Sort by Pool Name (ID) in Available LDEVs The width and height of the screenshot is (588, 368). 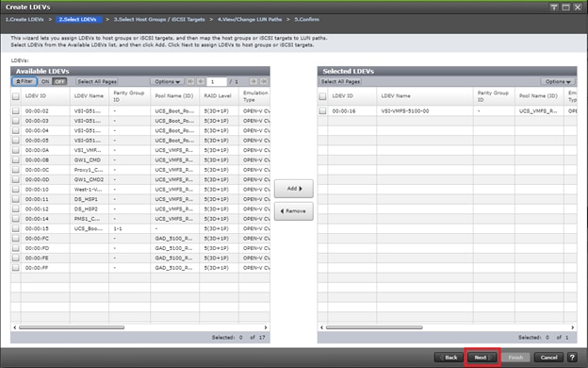[x=174, y=96]
